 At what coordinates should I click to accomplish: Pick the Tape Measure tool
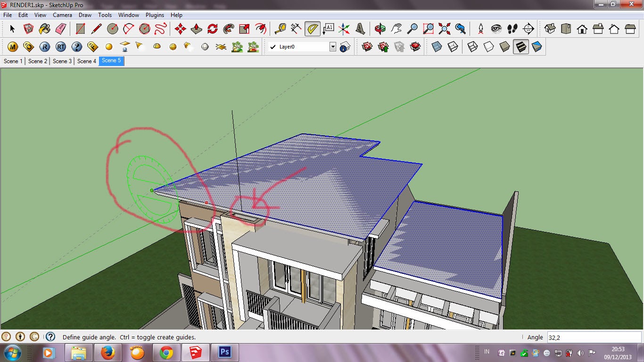coord(280,29)
